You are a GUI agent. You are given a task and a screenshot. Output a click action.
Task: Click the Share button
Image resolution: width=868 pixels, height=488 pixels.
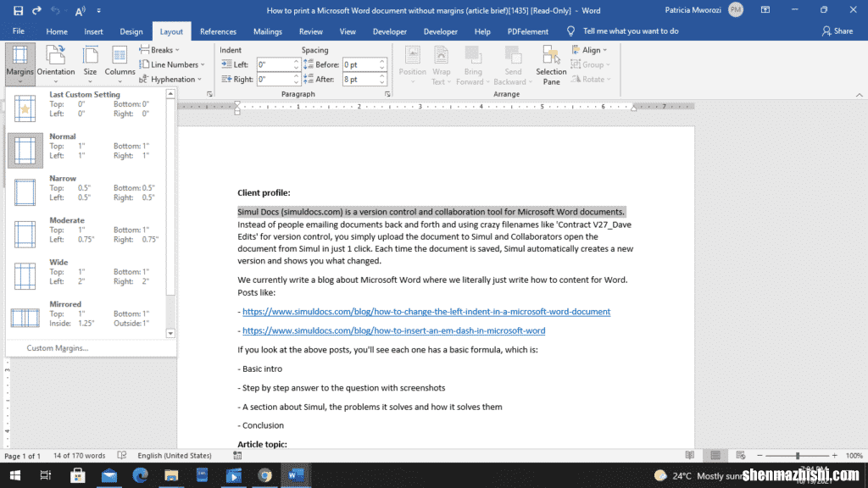[837, 31]
